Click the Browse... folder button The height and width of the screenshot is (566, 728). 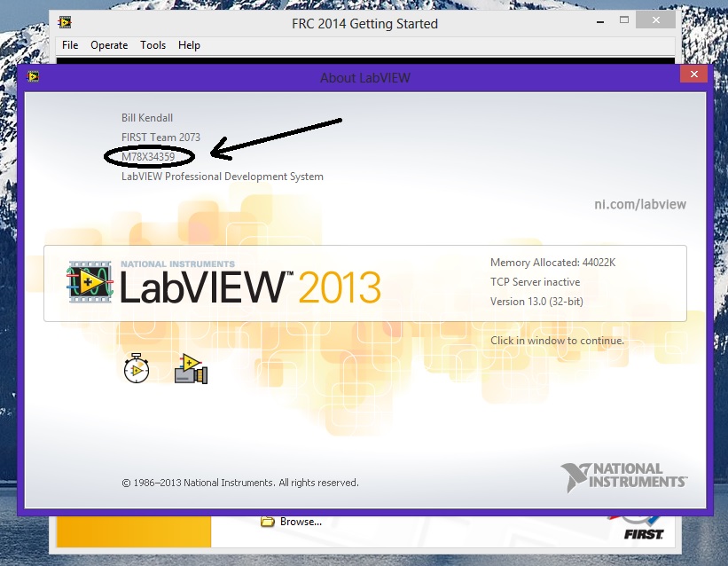291,522
